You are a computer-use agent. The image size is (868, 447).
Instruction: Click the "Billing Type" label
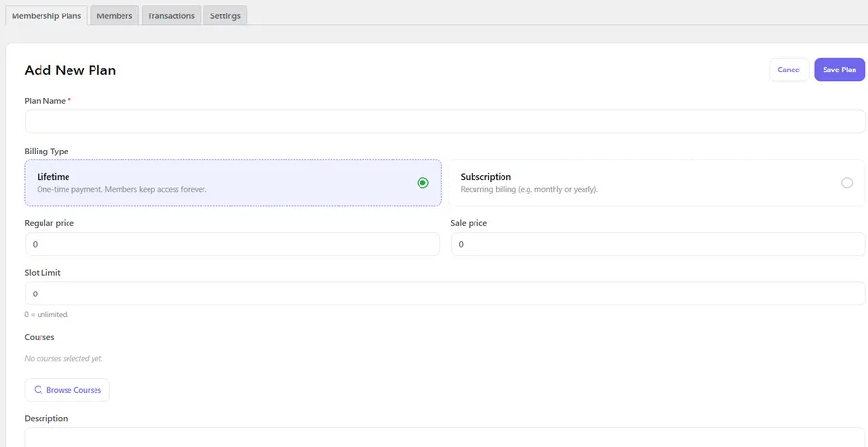coord(46,151)
